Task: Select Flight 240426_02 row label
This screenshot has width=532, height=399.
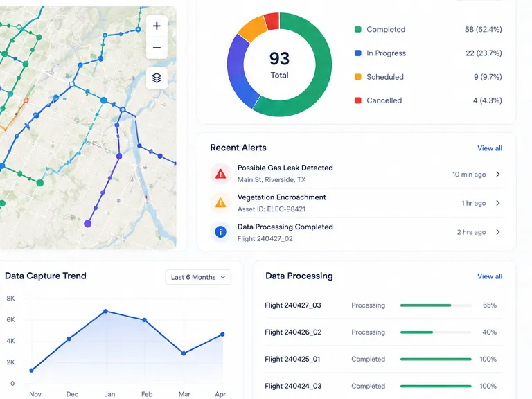Action: point(293,332)
